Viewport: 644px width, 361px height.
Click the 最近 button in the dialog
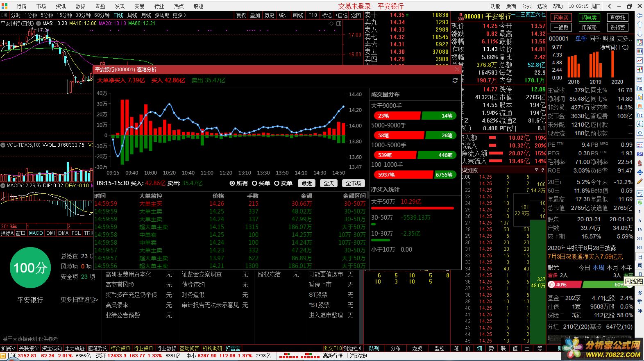[307, 183]
